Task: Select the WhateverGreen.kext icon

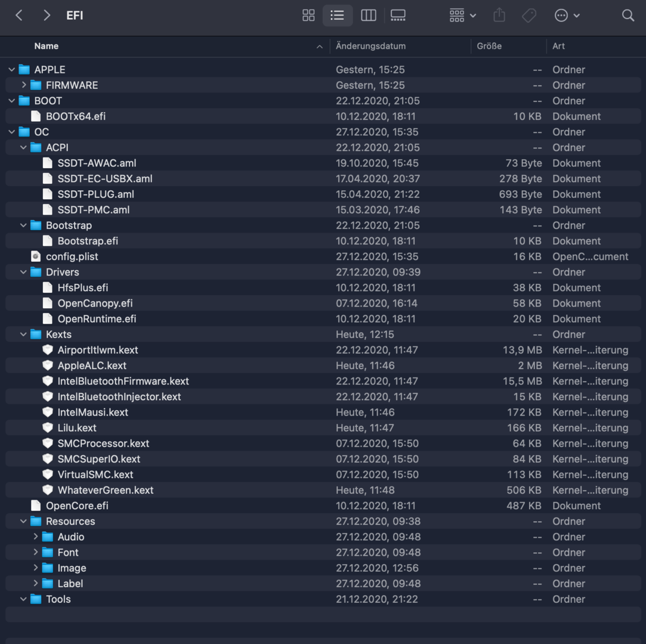Action: [x=48, y=490]
